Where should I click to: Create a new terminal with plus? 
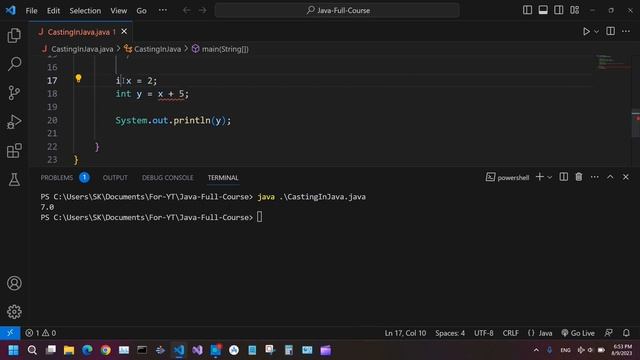540,177
